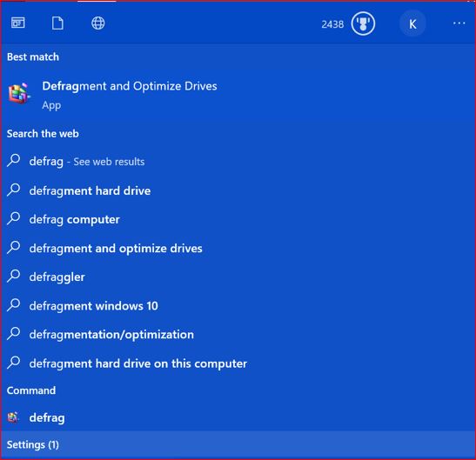476x460 pixels.
Task: Pick the defraggler search suggestion
Action: pos(238,277)
